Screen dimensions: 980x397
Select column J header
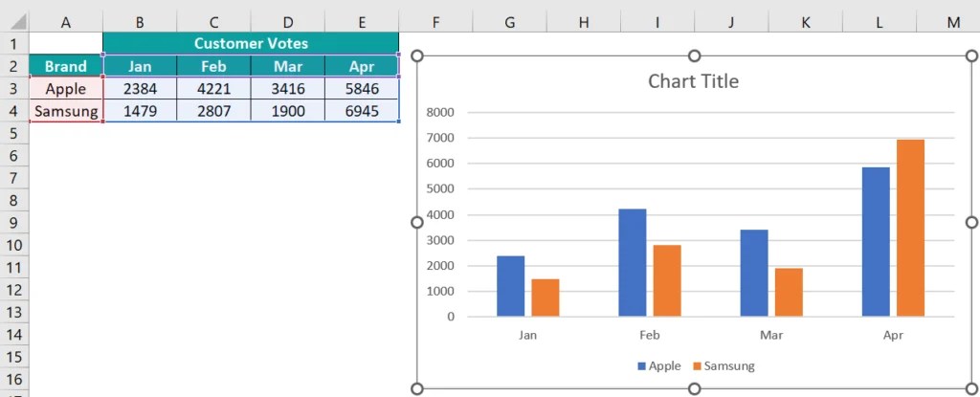[731, 23]
